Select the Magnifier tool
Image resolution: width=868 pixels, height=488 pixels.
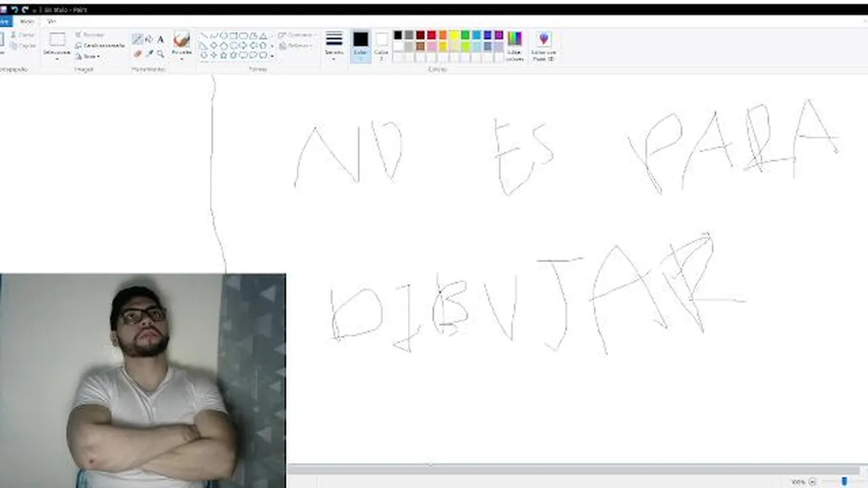pyautogui.click(x=160, y=54)
